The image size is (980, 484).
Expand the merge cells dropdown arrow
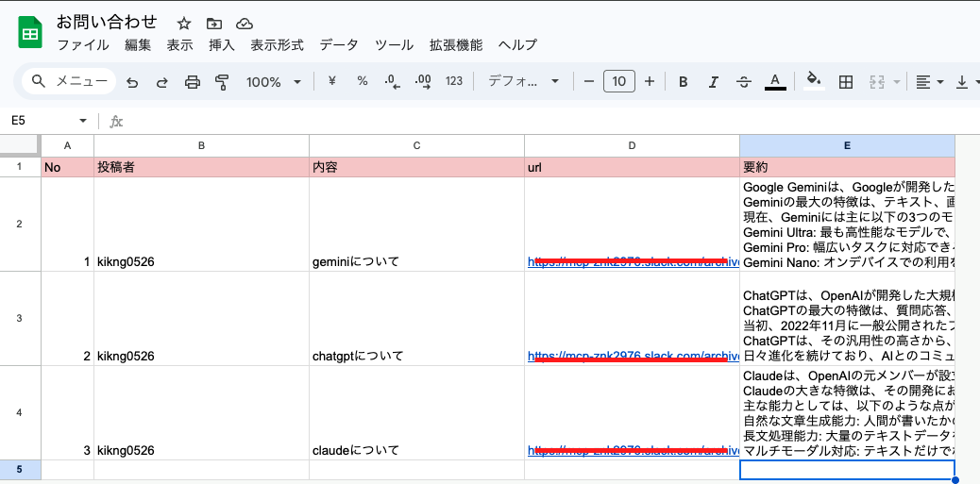[x=897, y=82]
